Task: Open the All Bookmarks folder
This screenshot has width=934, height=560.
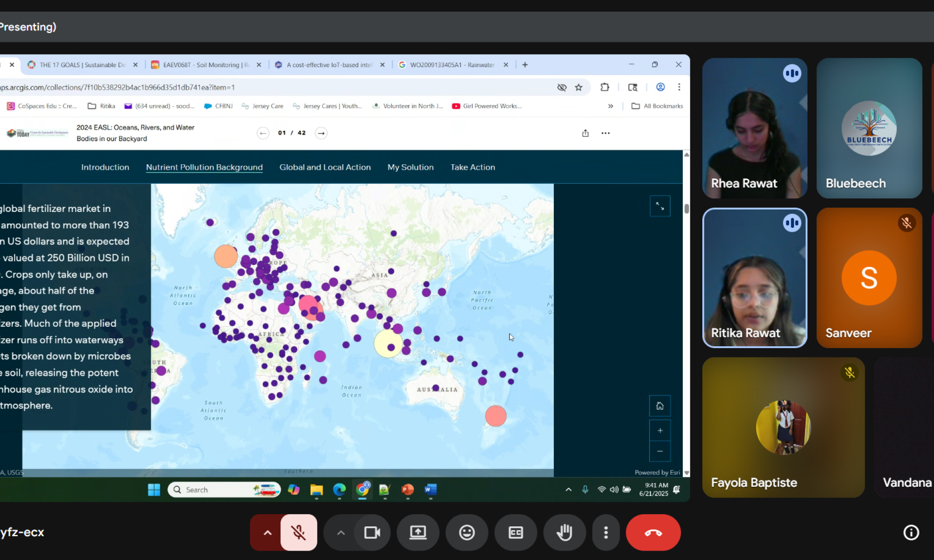Action: point(657,106)
